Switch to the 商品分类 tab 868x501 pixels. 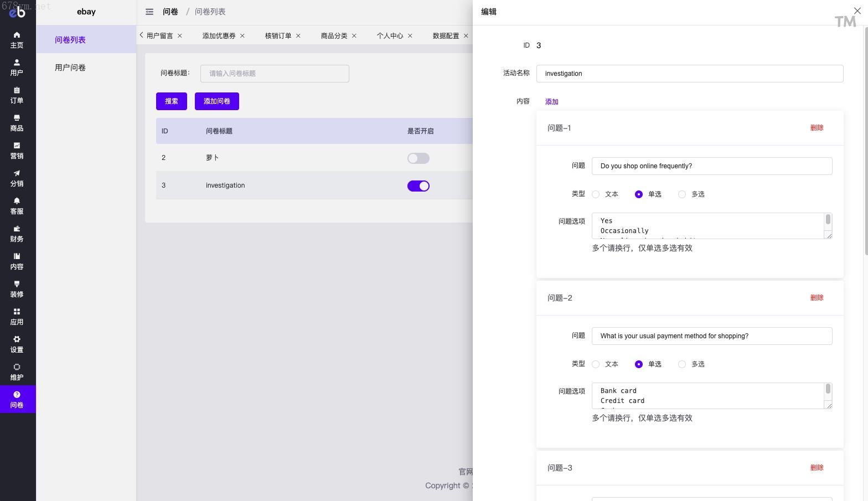click(x=334, y=35)
